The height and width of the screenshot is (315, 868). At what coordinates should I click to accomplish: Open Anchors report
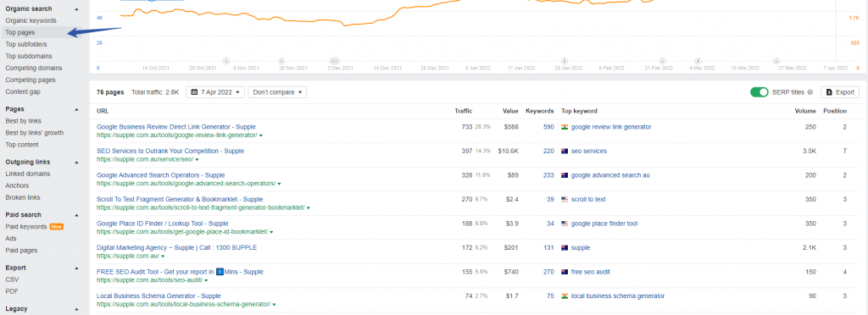(x=17, y=185)
